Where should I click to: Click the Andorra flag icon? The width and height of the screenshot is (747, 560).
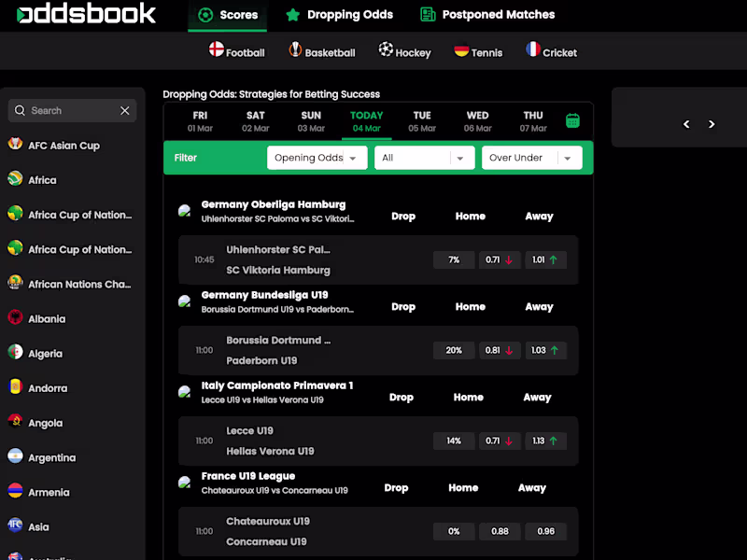coord(15,386)
